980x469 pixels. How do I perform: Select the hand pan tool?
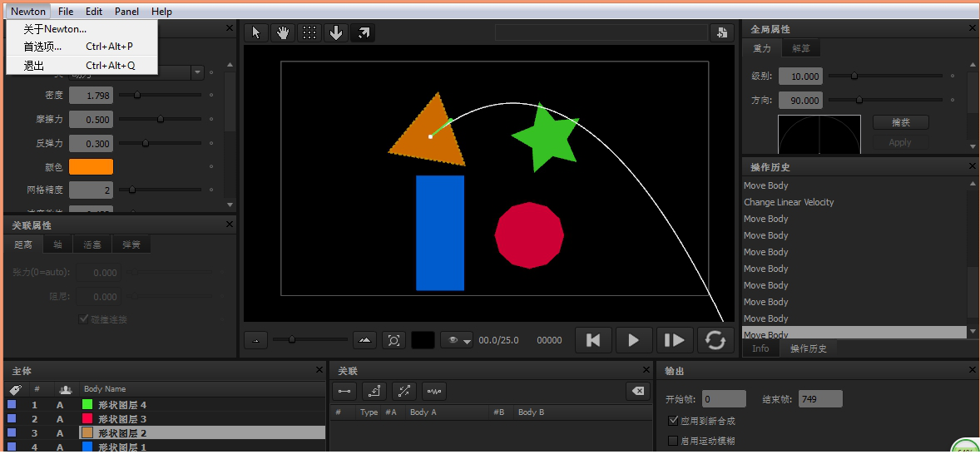point(283,33)
